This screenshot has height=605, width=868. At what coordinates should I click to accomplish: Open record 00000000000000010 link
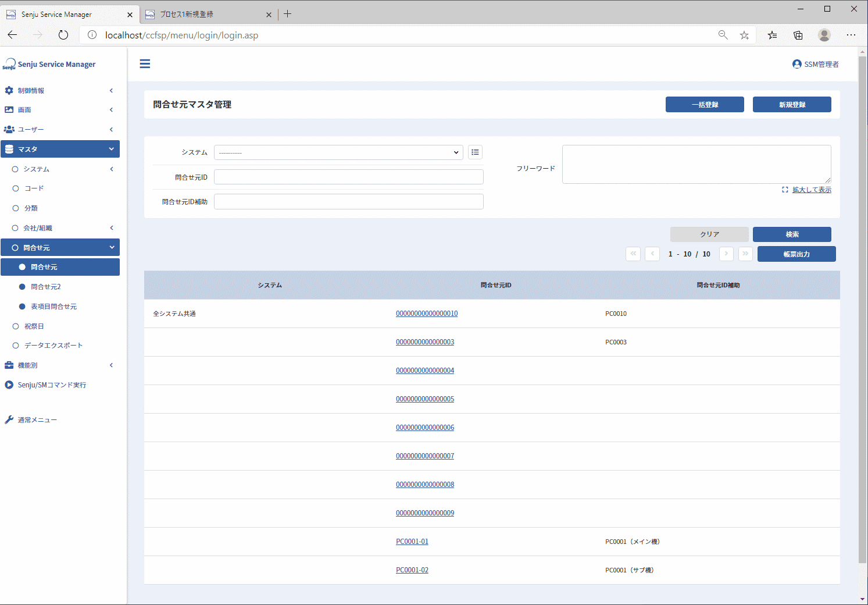(x=427, y=314)
